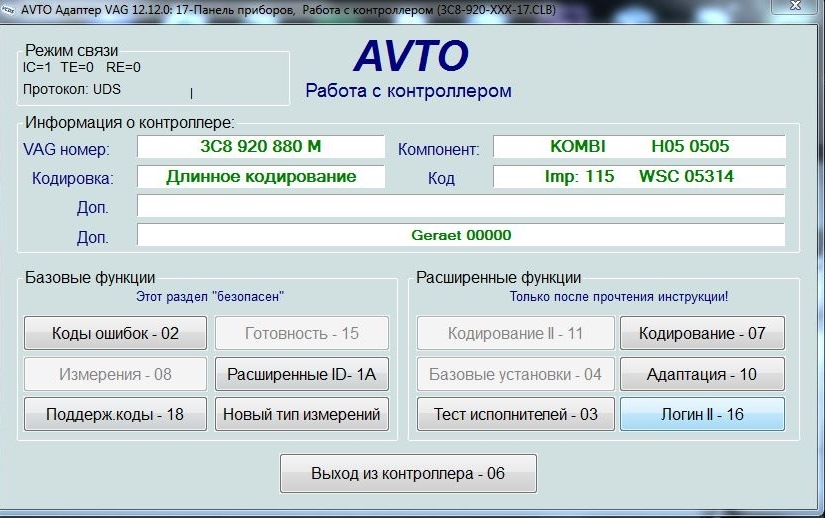Open Расширенные ID- 1A
Image resolution: width=825 pixels, height=518 pixels.
302,374
